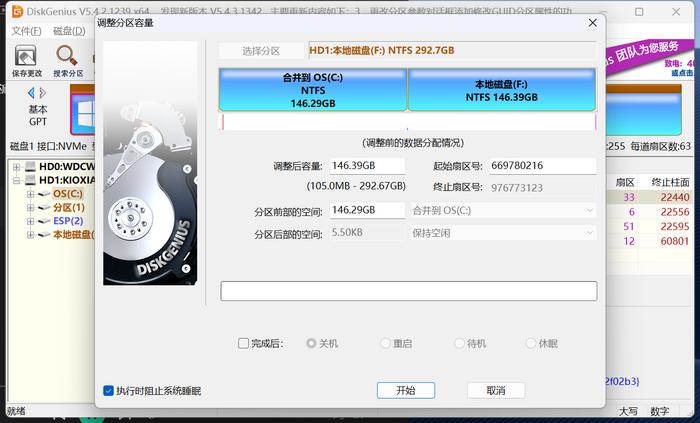Click the 分区前部的空间 input field
This screenshot has width=700, height=423.
[x=367, y=210]
